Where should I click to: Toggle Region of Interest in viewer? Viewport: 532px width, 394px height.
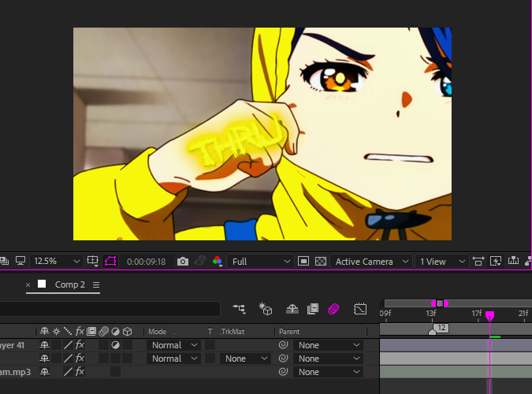(x=303, y=262)
